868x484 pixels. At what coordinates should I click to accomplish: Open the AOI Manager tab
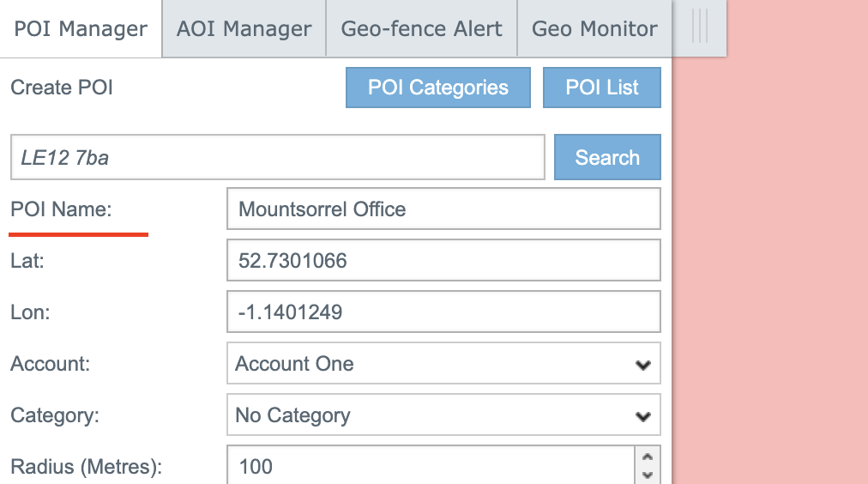click(x=244, y=28)
